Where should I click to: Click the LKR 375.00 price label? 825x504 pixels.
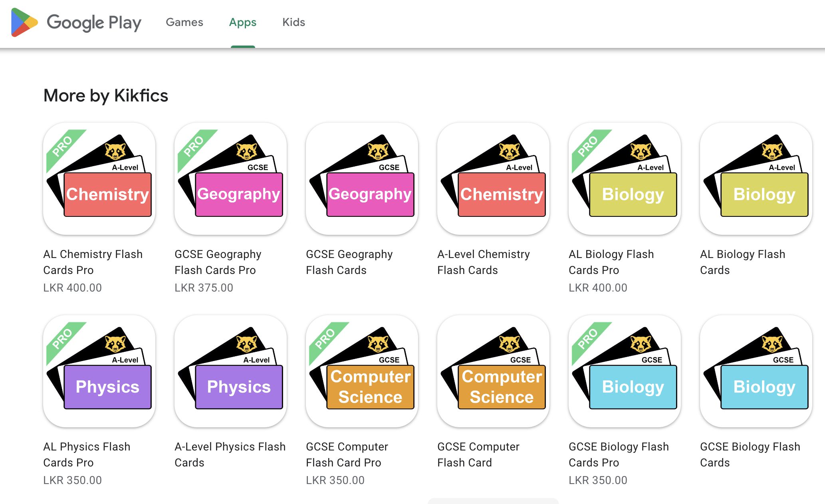point(204,288)
